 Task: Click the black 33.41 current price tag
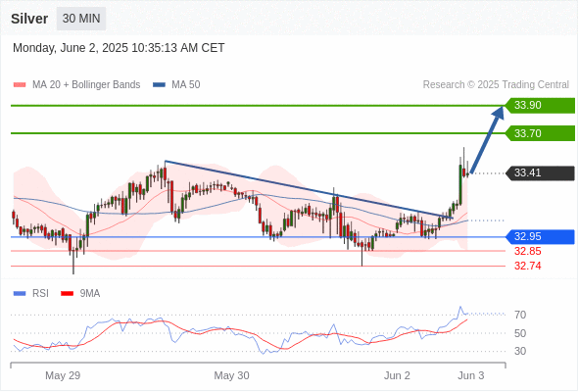click(x=540, y=172)
